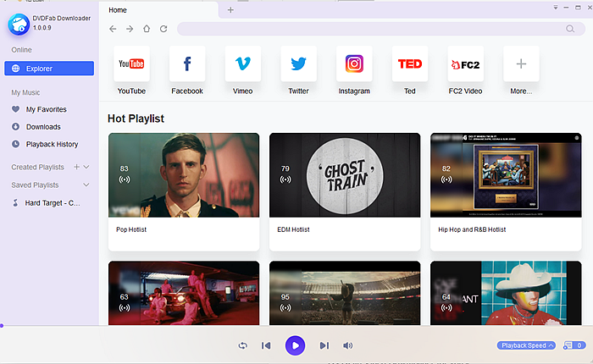This screenshot has height=364, width=593.
Task: Reload the page with the refresh icon
Action: pyautogui.click(x=163, y=29)
